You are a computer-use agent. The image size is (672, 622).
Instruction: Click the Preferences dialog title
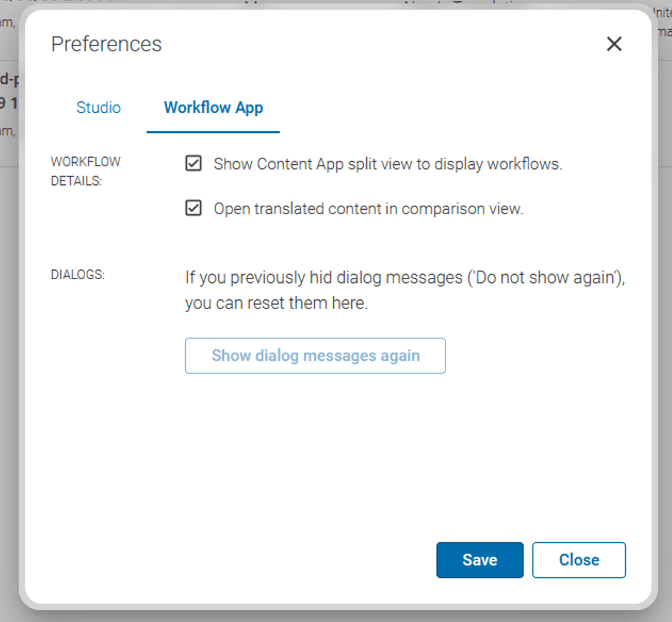[x=106, y=44]
